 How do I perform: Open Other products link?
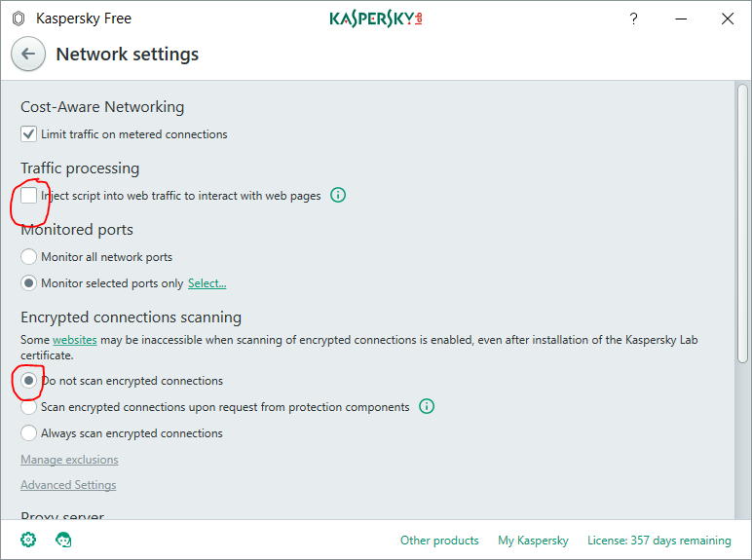(439, 541)
